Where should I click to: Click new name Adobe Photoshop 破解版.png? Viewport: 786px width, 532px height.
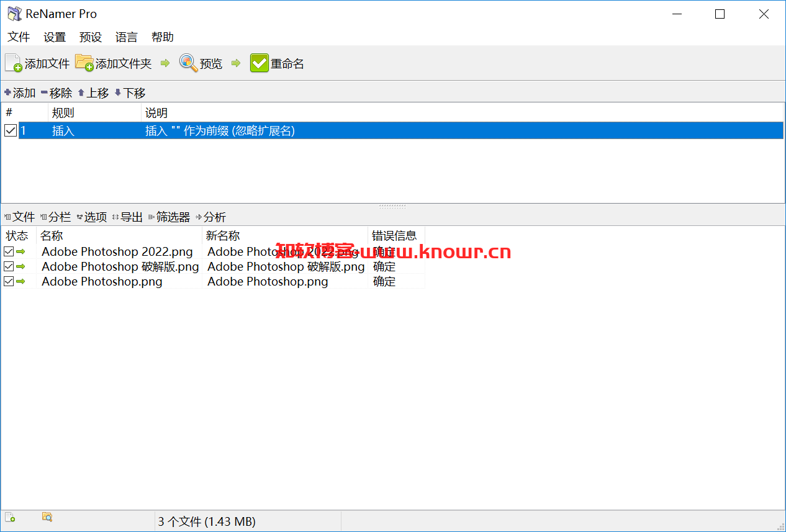point(286,266)
